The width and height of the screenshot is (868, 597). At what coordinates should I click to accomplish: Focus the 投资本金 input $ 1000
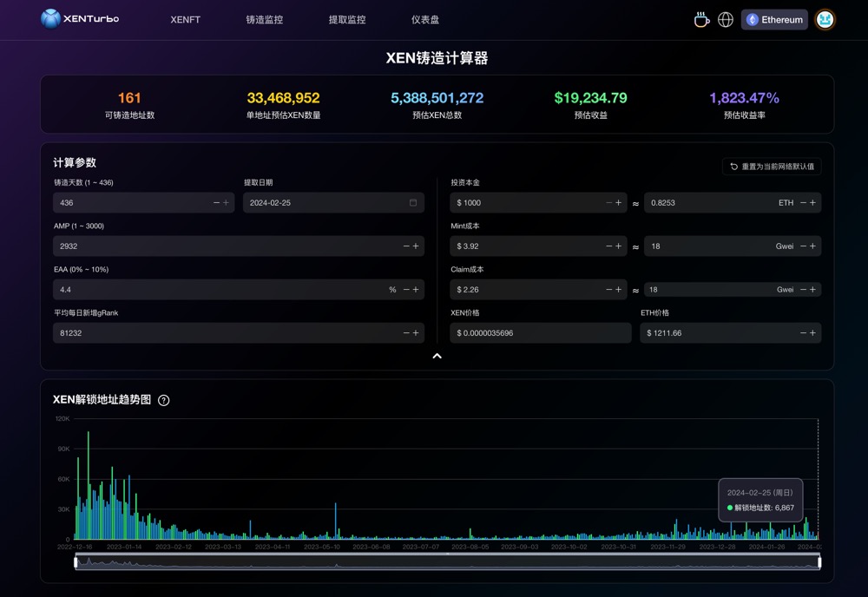tap(538, 202)
